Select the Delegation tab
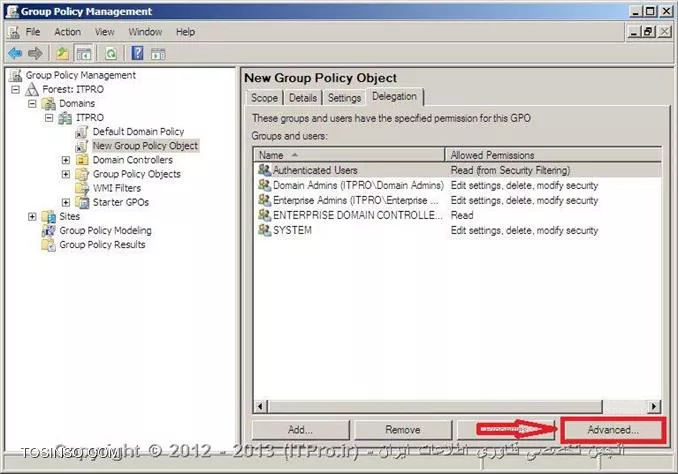The image size is (678, 474). (394, 96)
